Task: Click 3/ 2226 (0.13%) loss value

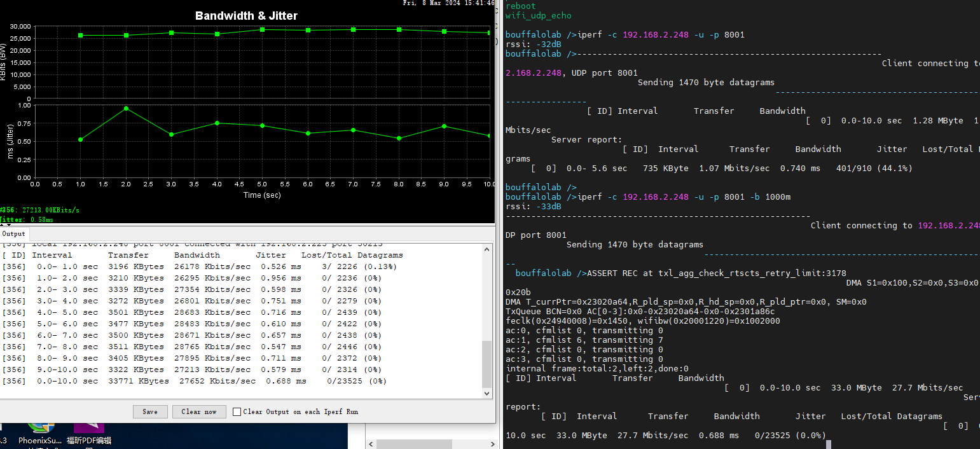Action: pos(359,266)
